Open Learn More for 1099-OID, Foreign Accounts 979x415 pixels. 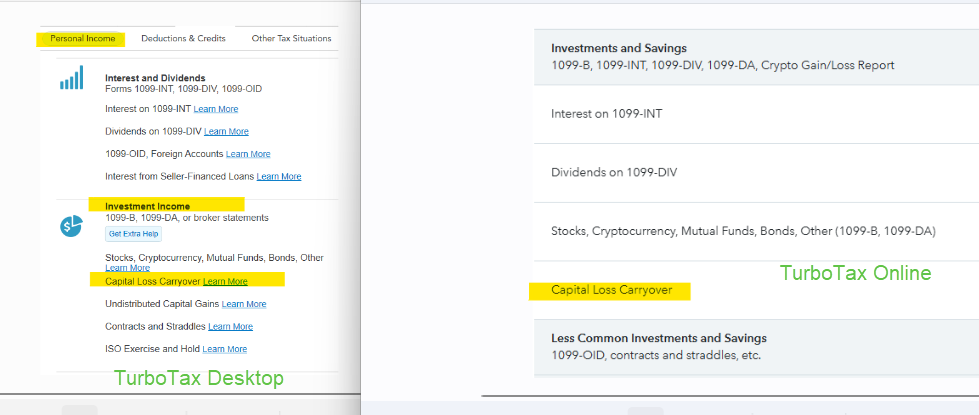pos(248,154)
